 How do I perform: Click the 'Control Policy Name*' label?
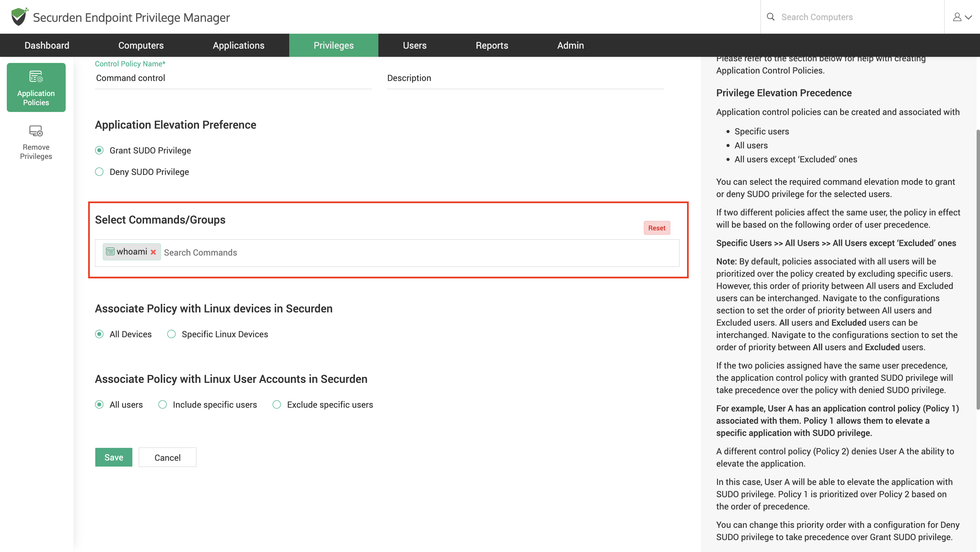[x=130, y=64]
